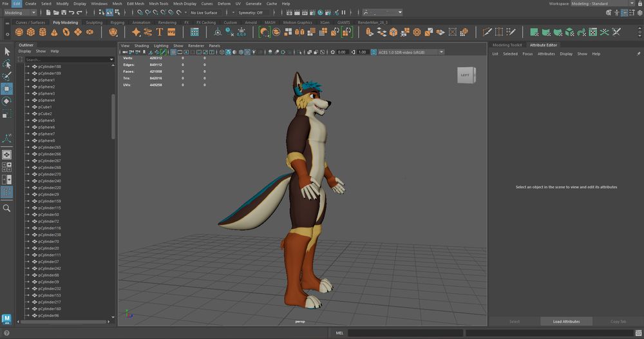Create a polygon cone from shelf
The width and height of the screenshot is (644, 339).
[54, 32]
